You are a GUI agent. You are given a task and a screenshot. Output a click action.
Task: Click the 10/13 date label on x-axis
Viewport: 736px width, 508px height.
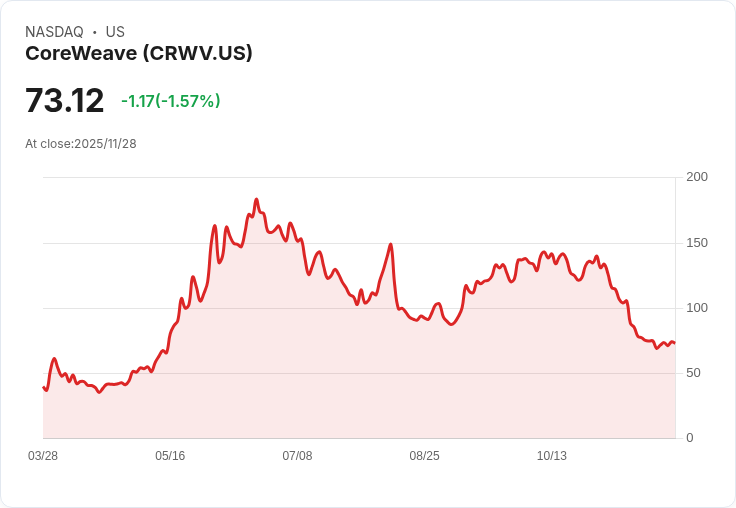pos(552,456)
